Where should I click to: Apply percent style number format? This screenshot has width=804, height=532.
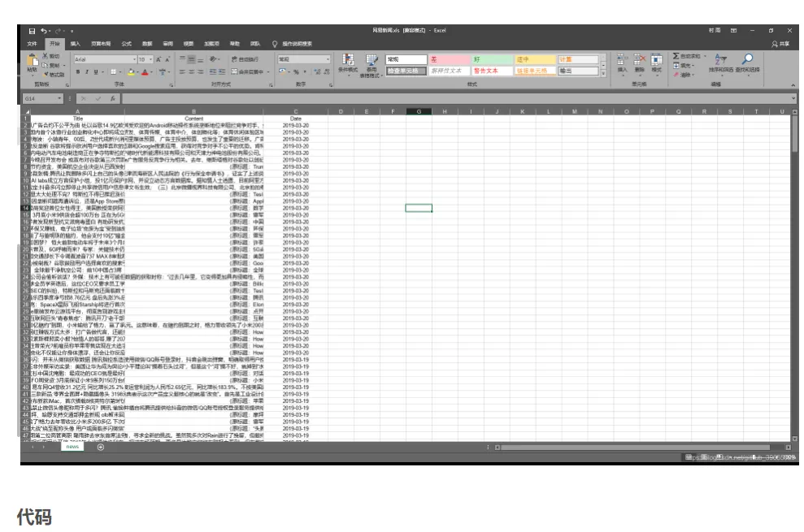296,72
